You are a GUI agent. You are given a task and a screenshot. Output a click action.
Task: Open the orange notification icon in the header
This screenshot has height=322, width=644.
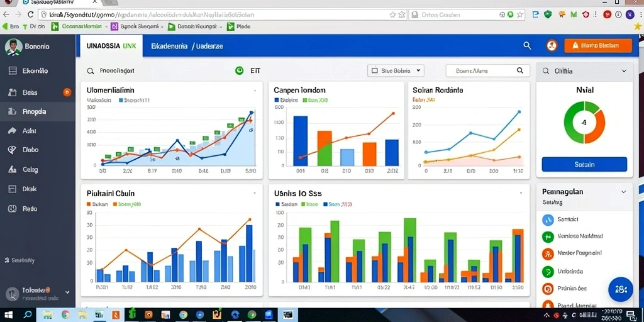click(552, 45)
